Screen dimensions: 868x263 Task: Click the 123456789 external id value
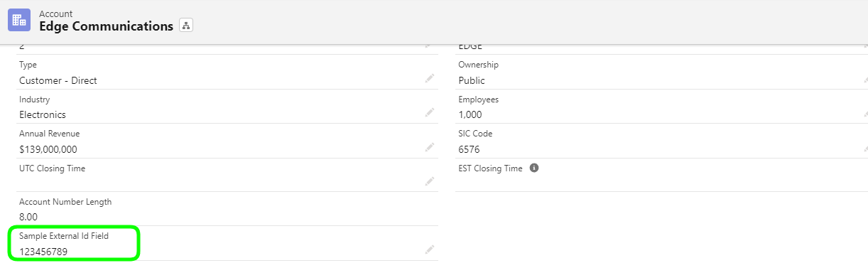43,251
